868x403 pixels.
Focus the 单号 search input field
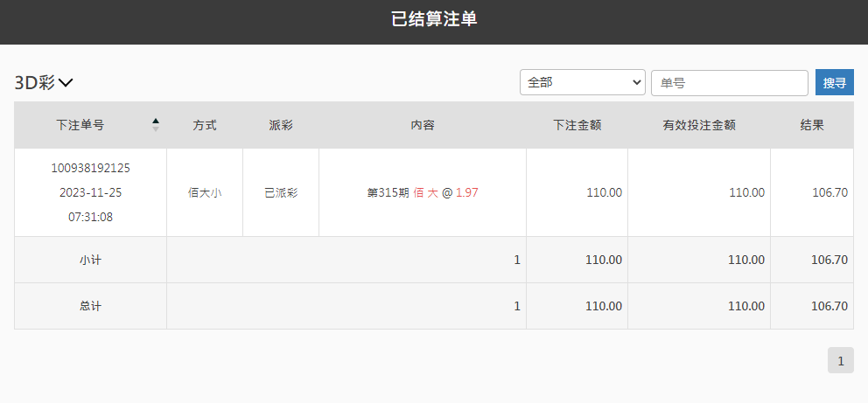[730, 83]
